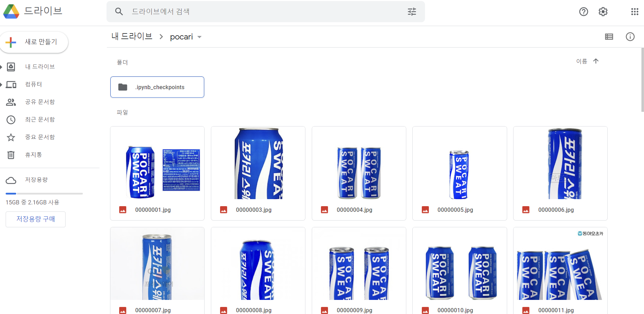This screenshot has width=644, height=314.
Task: Open Computers in the sidebar
Action: [34, 84]
